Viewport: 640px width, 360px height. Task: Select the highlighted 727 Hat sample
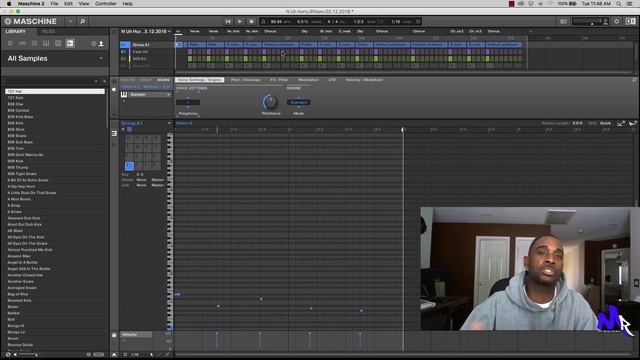click(55, 91)
